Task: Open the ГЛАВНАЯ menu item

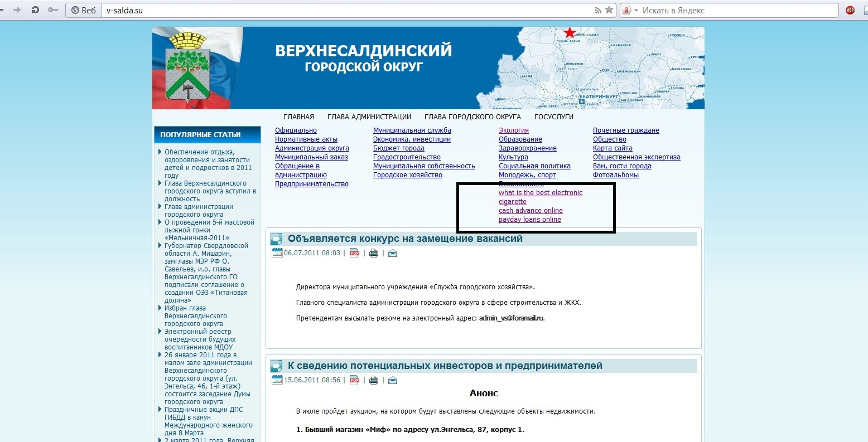Action: 298,117
